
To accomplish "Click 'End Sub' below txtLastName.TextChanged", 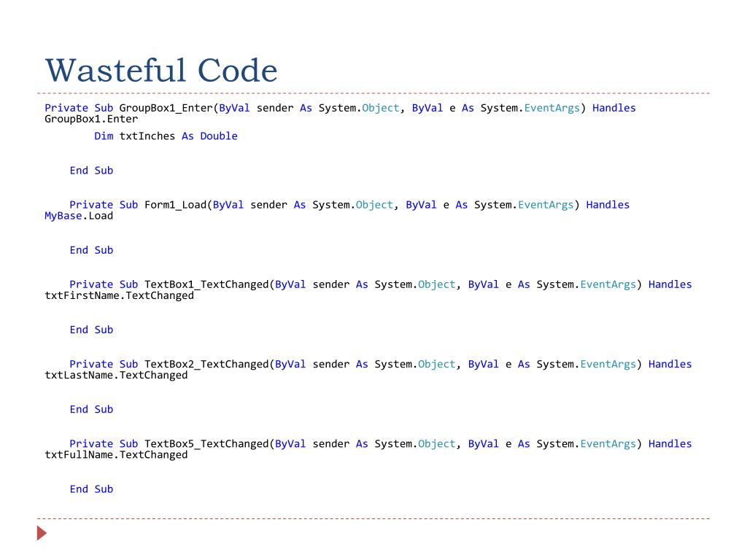I will [x=91, y=409].
